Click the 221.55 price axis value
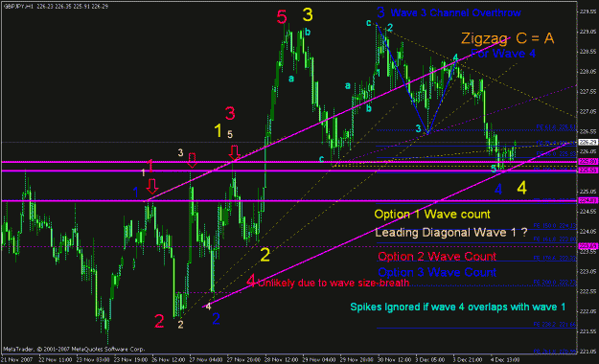 point(587,331)
